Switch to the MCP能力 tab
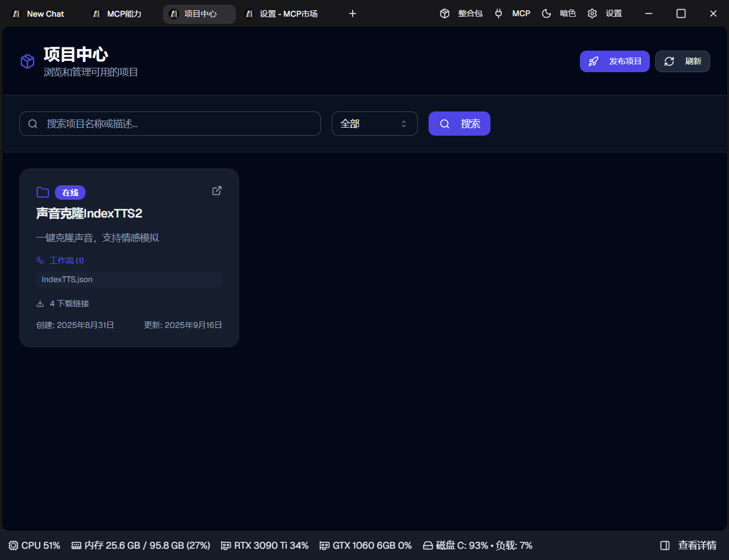729x560 pixels. pos(117,14)
